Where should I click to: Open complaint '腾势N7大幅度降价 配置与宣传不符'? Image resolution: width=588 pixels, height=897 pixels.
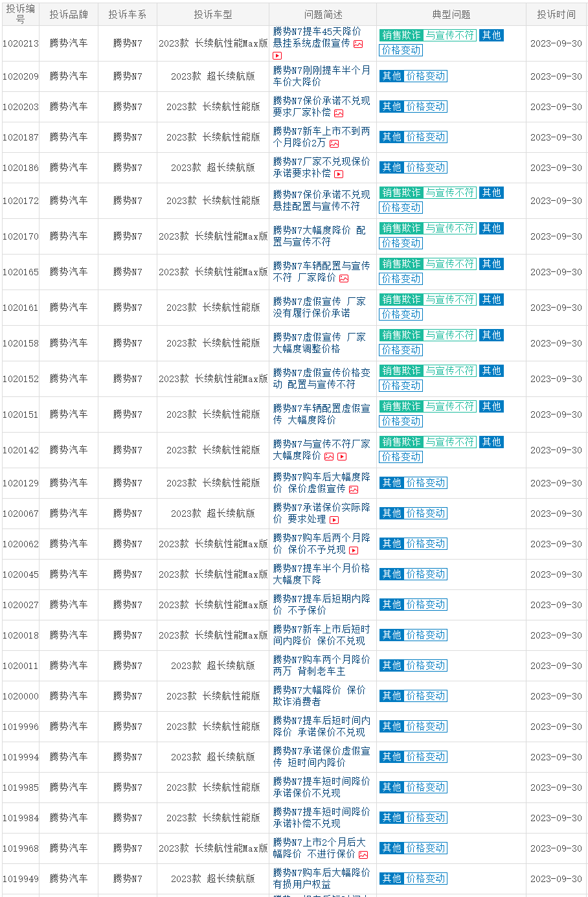pos(319,236)
